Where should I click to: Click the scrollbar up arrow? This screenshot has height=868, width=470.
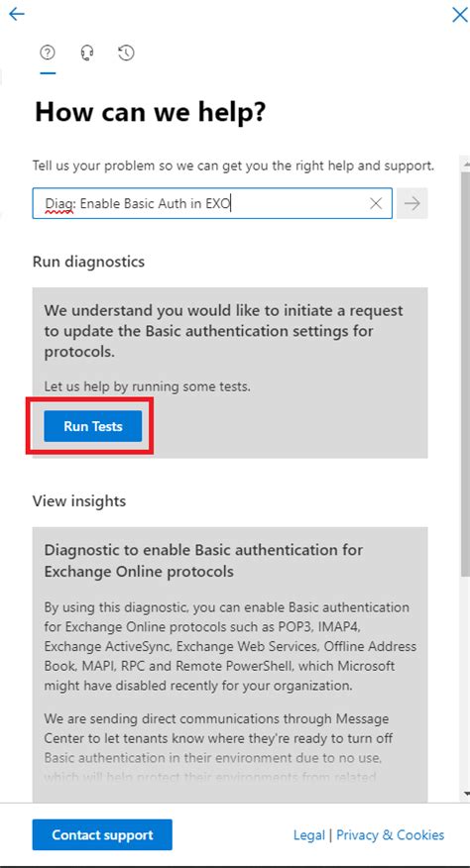466,161
